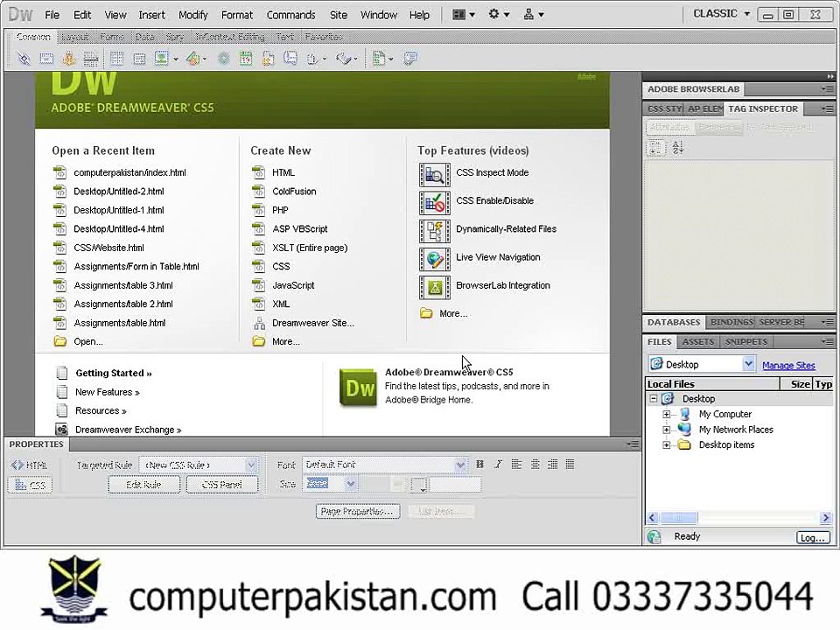Click the Log button in Files panel
Image resolution: width=840 pixels, height=630 pixels.
coord(813,538)
